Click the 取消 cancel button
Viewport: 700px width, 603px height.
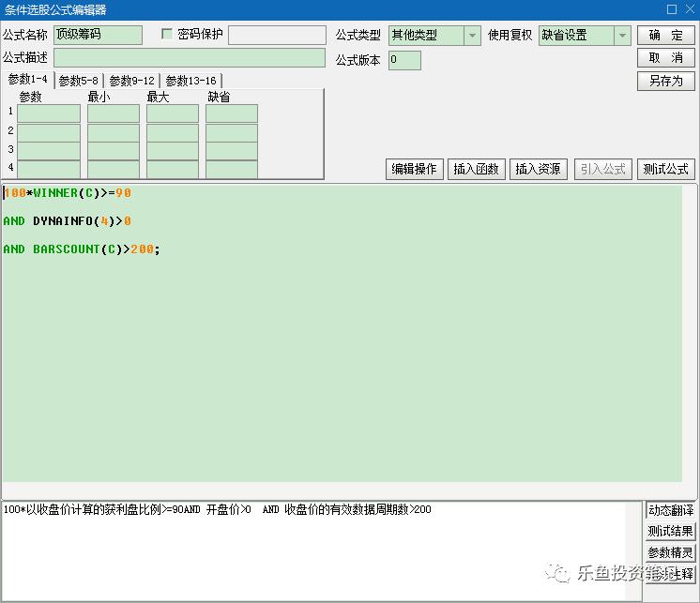(x=665, y=58)
